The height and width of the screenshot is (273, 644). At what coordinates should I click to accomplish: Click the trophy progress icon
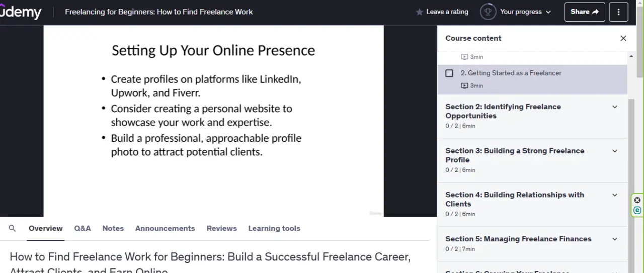(x=488, y=12)
